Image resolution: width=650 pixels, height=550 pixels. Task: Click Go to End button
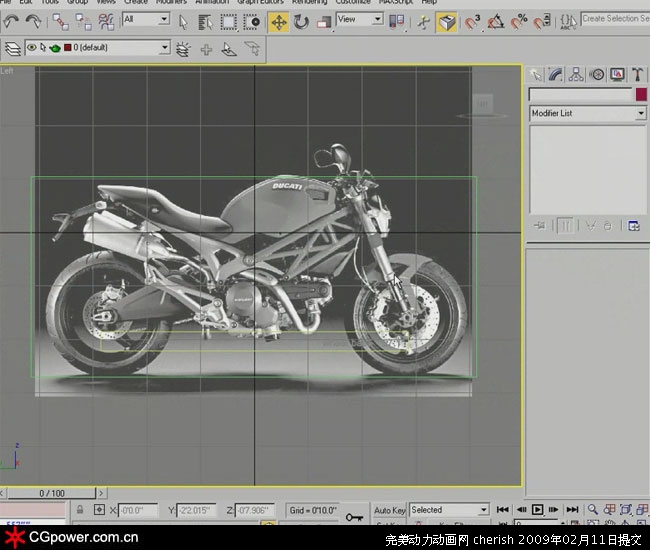pyautogui.click(x=572, y=509)
